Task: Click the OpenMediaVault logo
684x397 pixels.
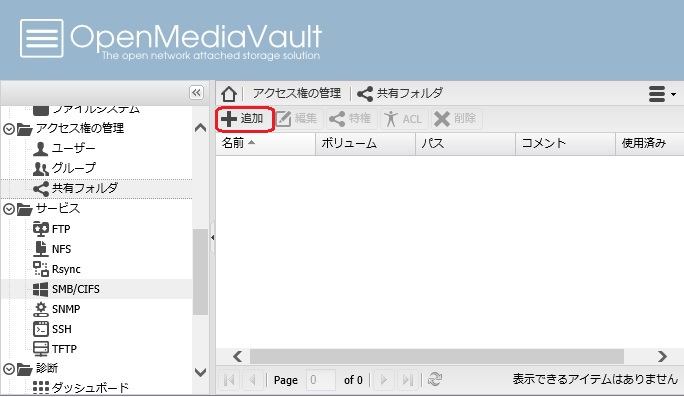Action: tap(171, 39)
